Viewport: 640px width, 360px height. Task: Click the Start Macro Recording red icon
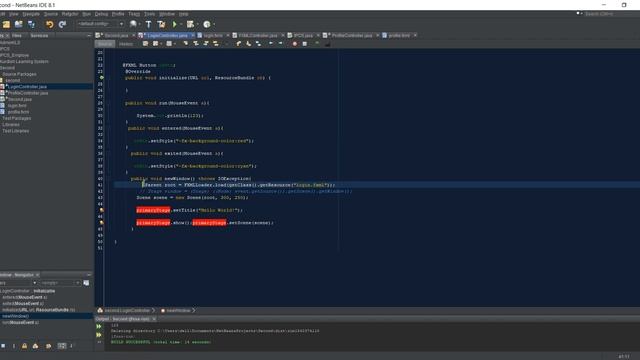click(x=295, y=44)
